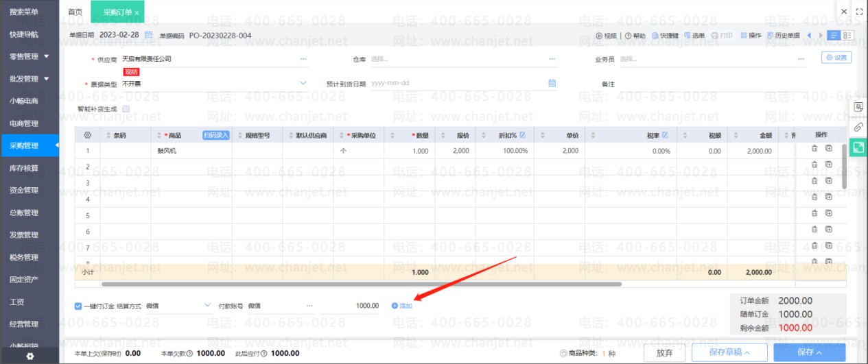Open 仓库 picker ellipsis
868x364 pixels.
[x=552, y=59]
